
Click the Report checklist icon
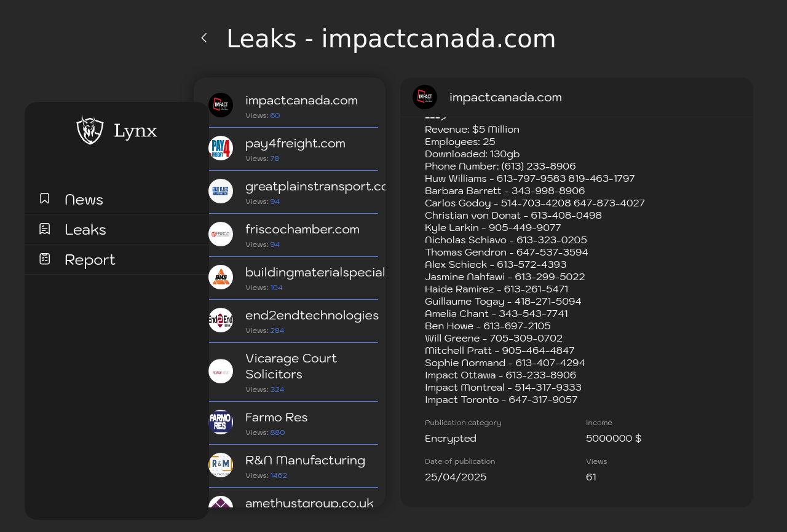click(45, 259)
